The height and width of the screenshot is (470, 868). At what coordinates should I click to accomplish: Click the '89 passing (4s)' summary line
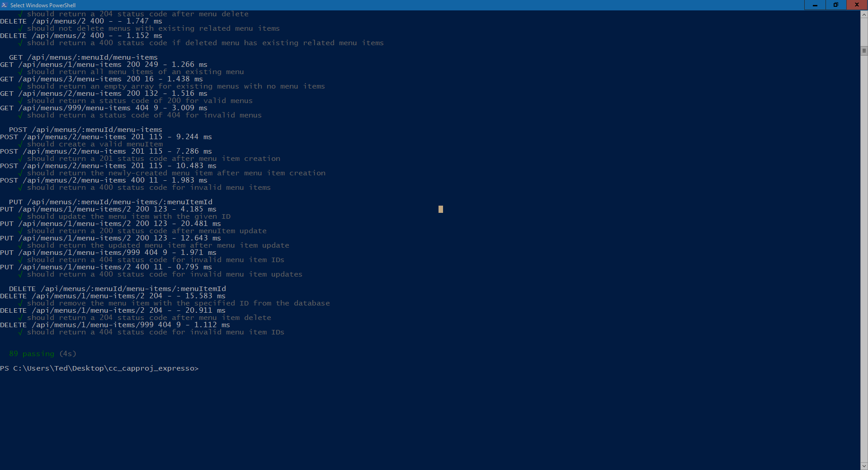click(42, 353)
